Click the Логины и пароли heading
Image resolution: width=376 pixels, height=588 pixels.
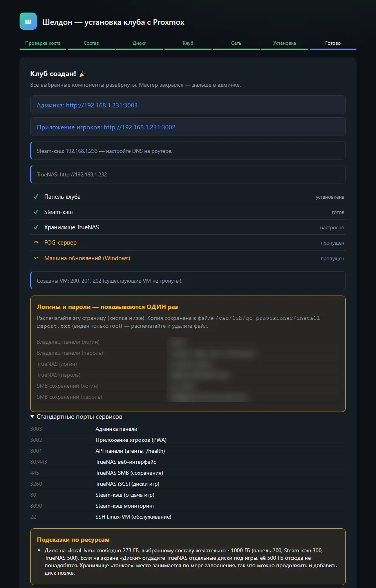coord(107,307)
